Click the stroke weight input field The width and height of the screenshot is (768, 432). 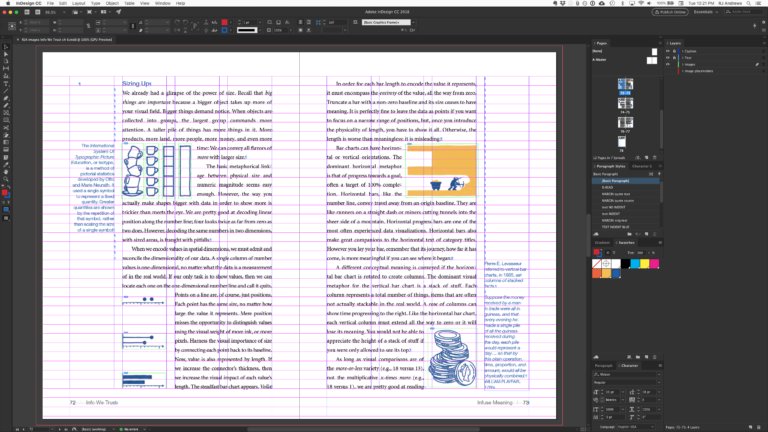click(x=249, y=23)
